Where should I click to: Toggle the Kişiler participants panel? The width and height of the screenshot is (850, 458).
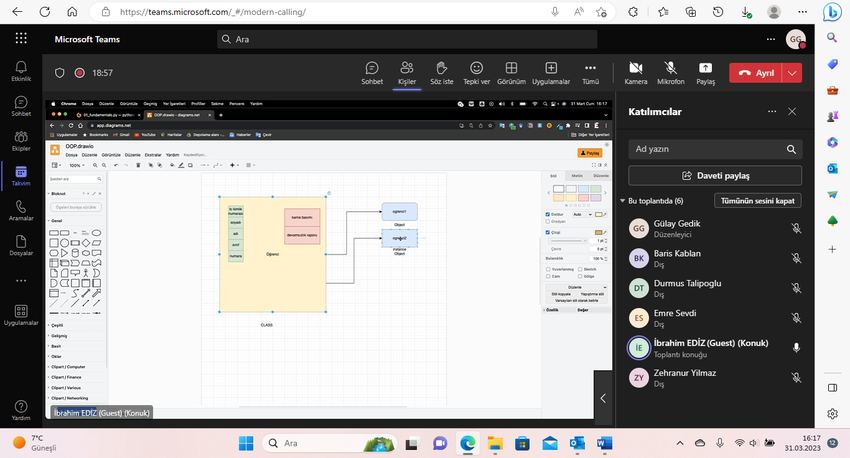(x=407, y=73)
